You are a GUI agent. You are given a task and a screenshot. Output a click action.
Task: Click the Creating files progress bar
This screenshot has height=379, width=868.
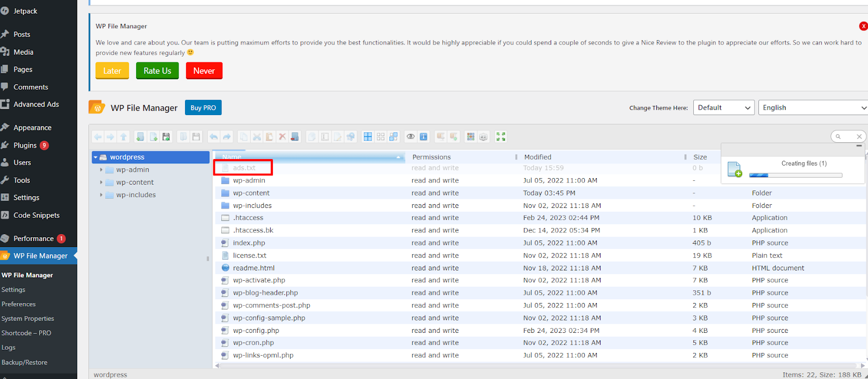(x=795, y=175)
